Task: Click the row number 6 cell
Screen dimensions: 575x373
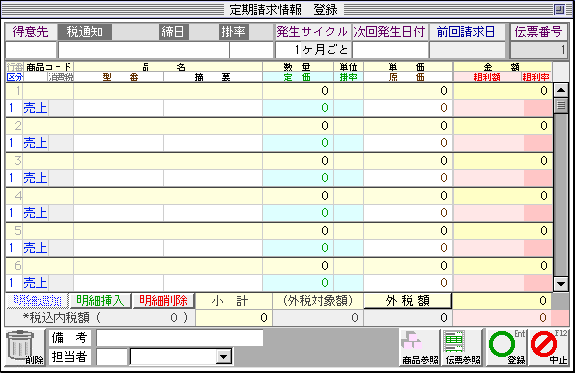Action: (x=15, y=266)
